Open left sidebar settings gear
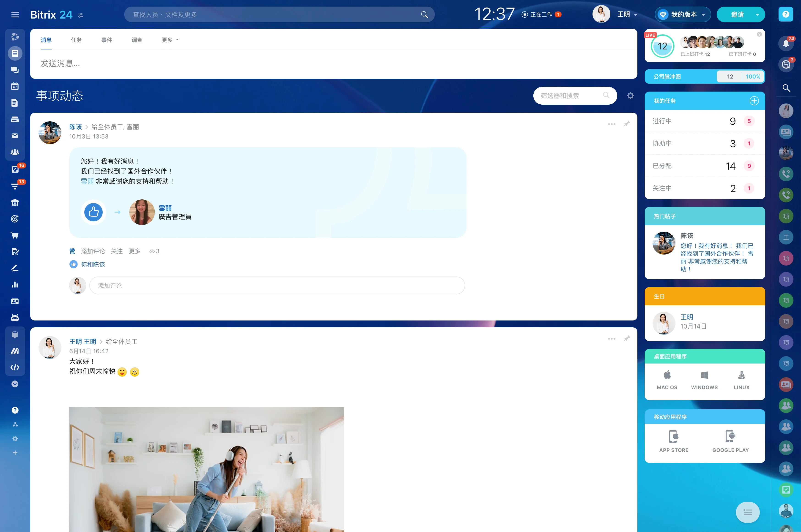This screenshot has width=801, height=532. [x=15, y=439]
